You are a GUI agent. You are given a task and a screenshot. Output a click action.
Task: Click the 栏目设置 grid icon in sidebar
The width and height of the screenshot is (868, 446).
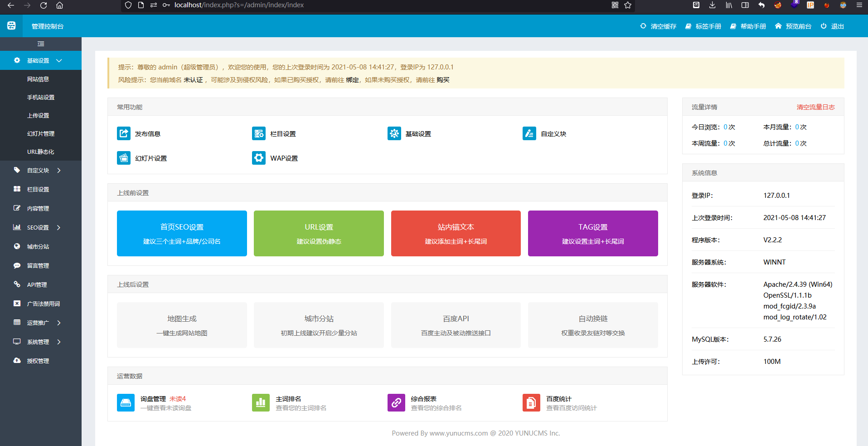click(x=17, y=189)
